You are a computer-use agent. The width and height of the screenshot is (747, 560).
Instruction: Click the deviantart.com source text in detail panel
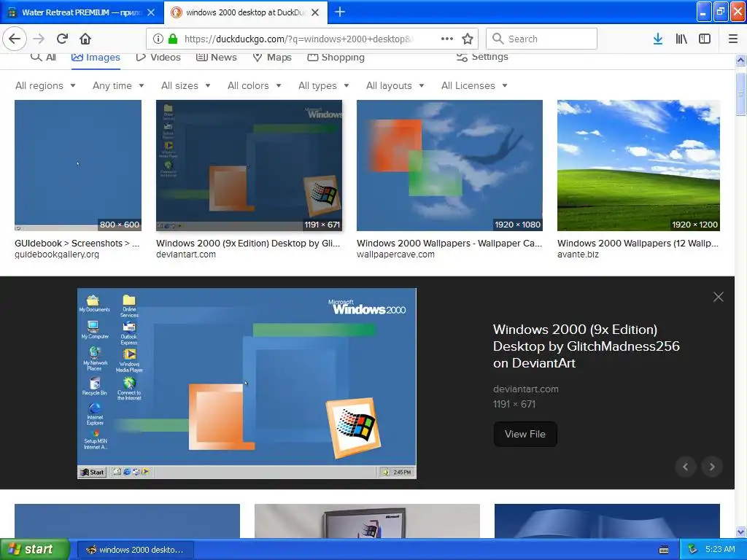point(526,389)
